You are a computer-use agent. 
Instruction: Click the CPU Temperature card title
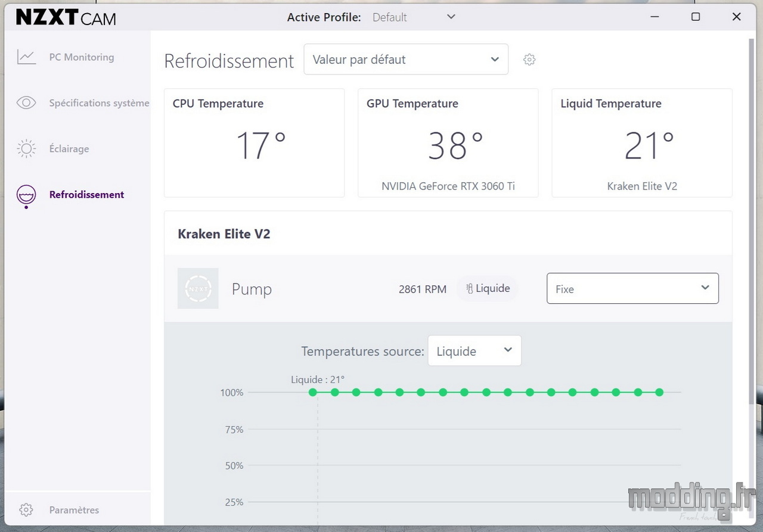[218, 104]
